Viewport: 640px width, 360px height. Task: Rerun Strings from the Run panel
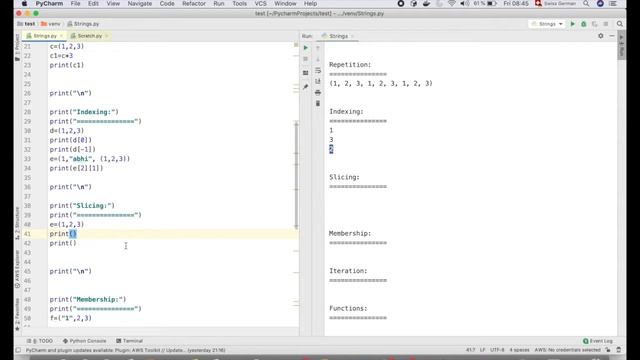(x=306, y=48)
